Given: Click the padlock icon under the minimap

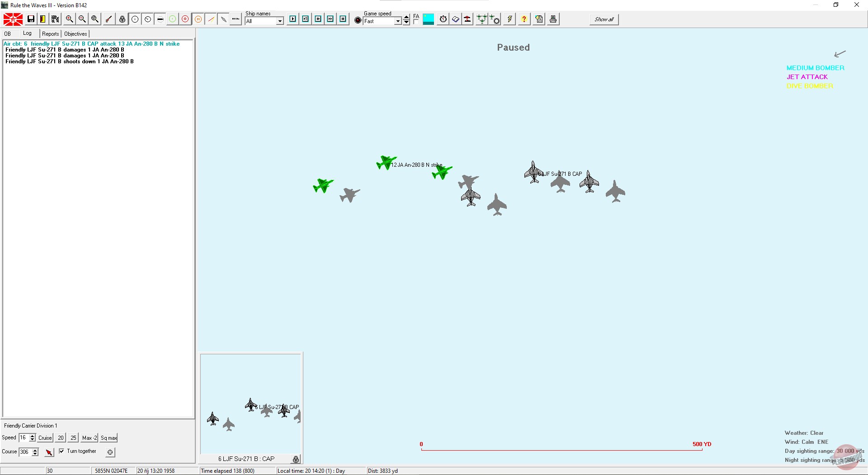Looking at the screenshot, I should click(296, 459).
